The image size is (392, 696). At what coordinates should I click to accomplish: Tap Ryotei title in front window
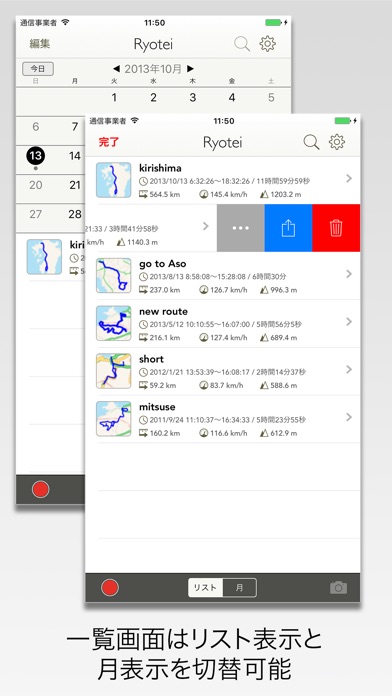coord(222,142)
